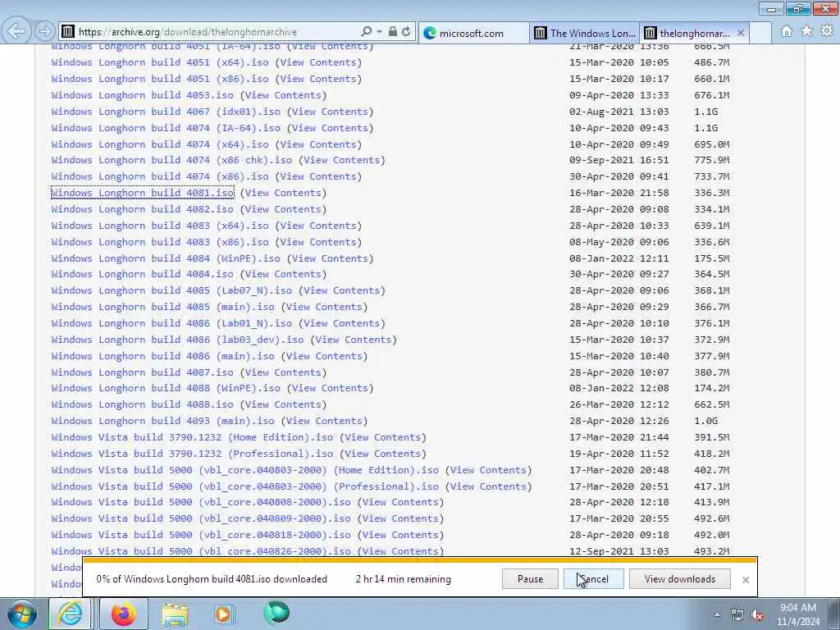The width and height of the screenshot is (840, 630).
Task: Open Windows Explorer folder taskbar icon
Action: (175, 614)
